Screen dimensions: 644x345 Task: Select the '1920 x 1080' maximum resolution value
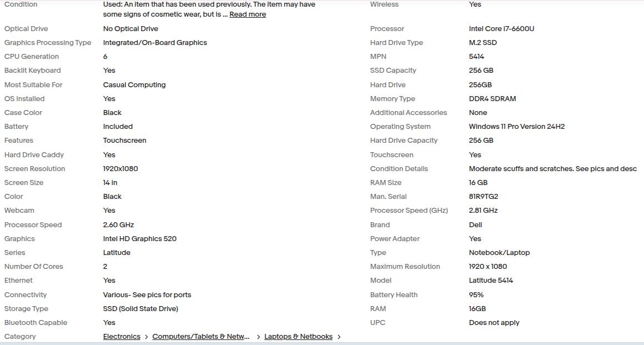click(x=488, y=267)
